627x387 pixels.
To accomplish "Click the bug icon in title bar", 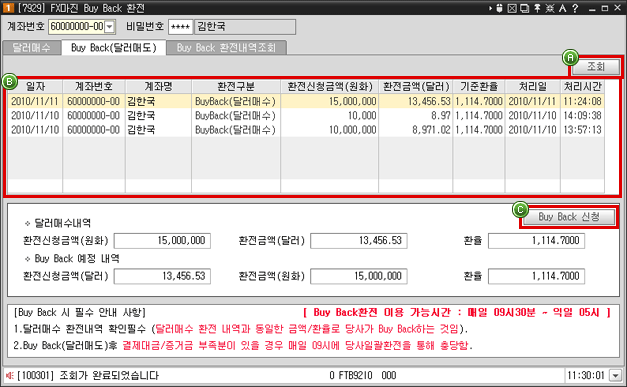I will coord(550,8).
